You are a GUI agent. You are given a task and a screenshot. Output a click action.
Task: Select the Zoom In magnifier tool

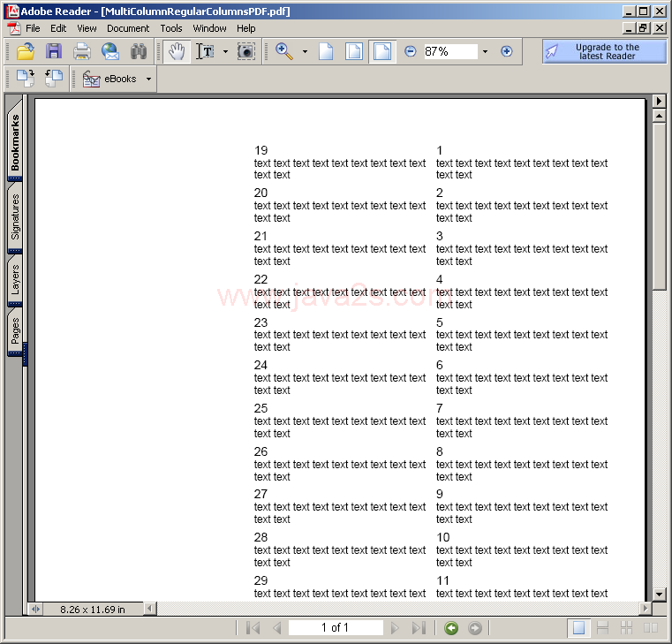pos(284,51)
